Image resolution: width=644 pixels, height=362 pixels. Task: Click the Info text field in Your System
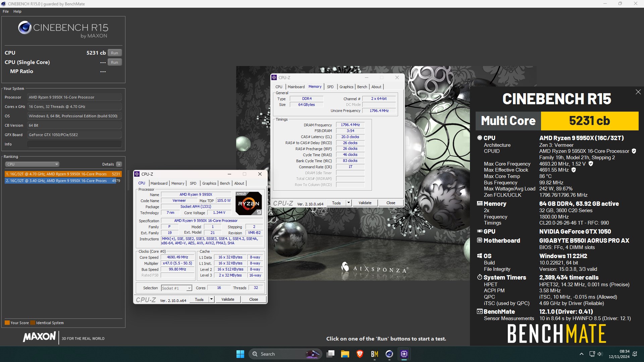point(74,144)
